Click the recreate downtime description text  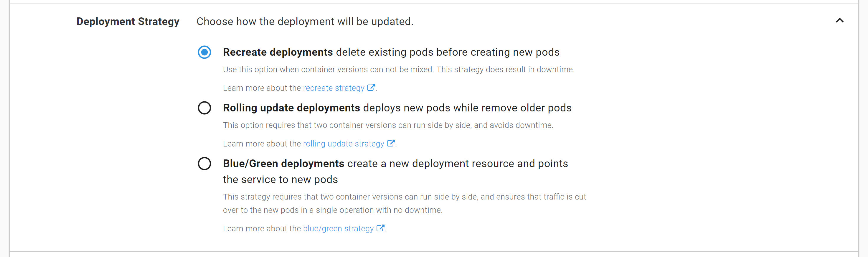point(398,70)
